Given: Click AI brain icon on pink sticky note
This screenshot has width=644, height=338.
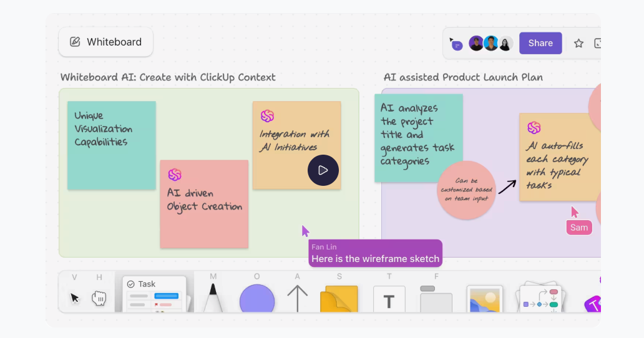Looking at the screenshot, I should 175,175.
